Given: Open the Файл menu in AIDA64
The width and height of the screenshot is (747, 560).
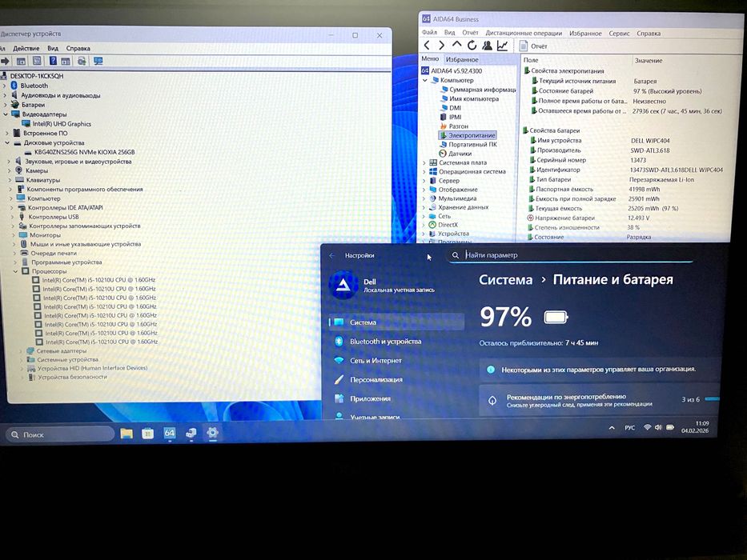Looking at the screenshot, I should (429, 32).
